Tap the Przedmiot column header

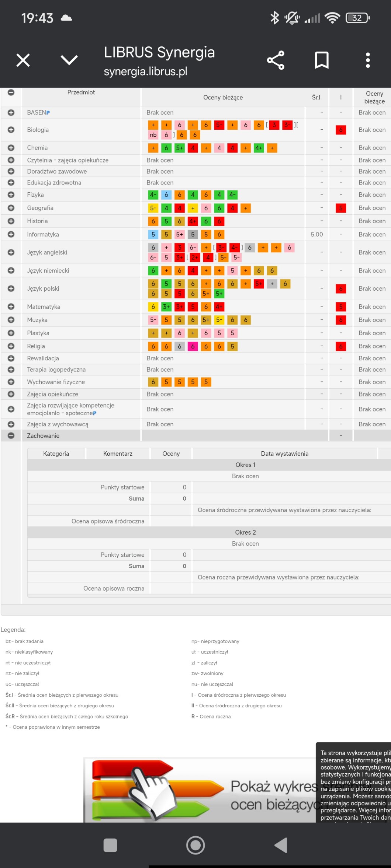81,92
